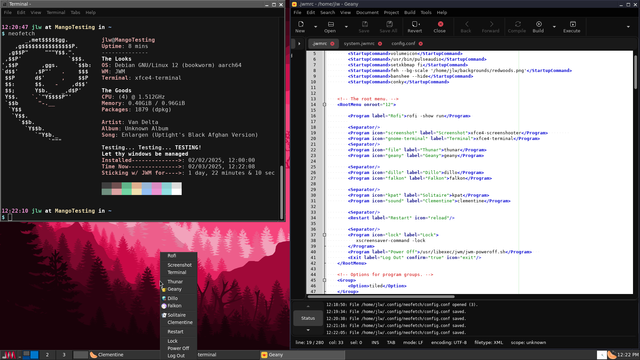The height and width of the screenshot is (360, 640).
Task: Choose Thunar from the root menu
Action: click(x=179, y=282)
